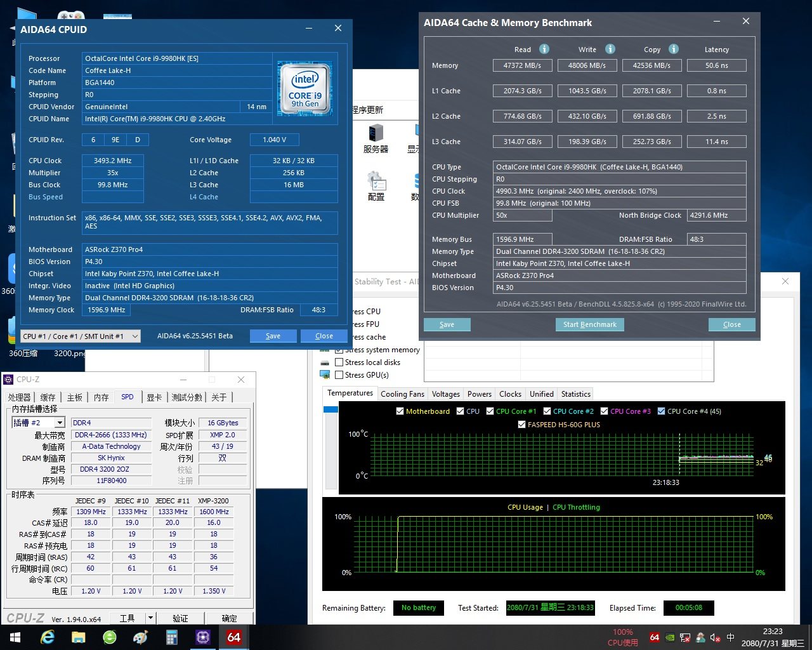The image size is (812, 650).
Task: Toggle the Stress system memory checkbox
Action: click(x=339, y=350)
